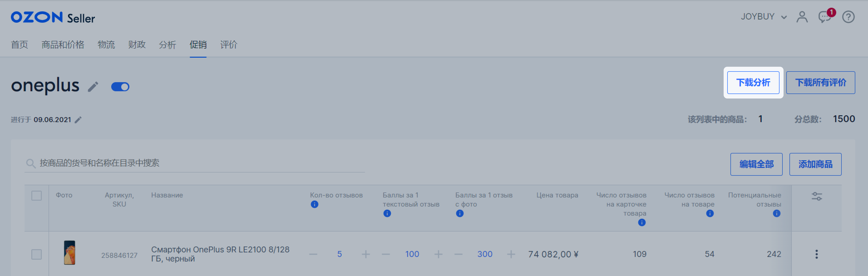The image size is (868, 276).
Task: Increase text review points value 100
Action: pos(438,254)
